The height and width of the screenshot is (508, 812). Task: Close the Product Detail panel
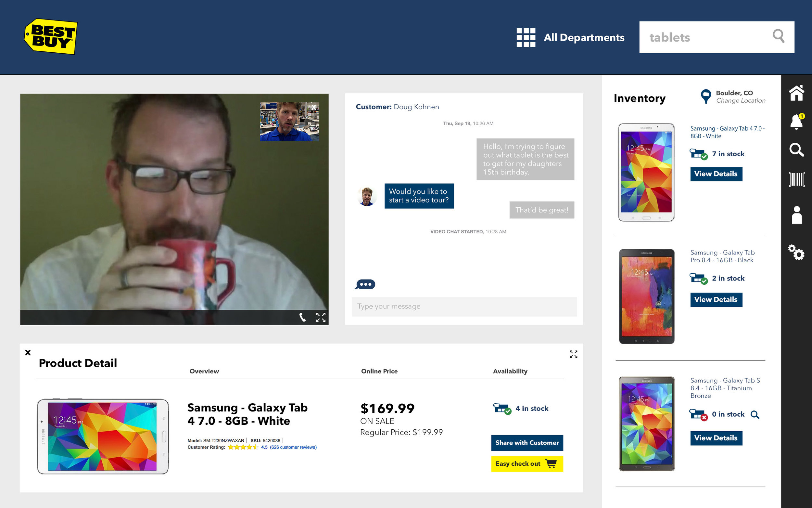click(x=28, y=352)
